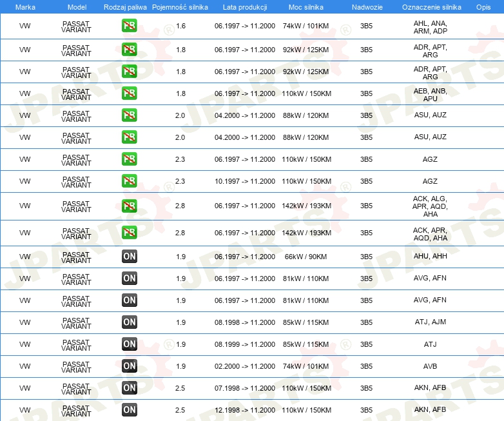Screen dimensions: 504x421
Task: Click "PASSAT VARIANT" in the AHU, AHH row
Action: (x=76, y=258)
